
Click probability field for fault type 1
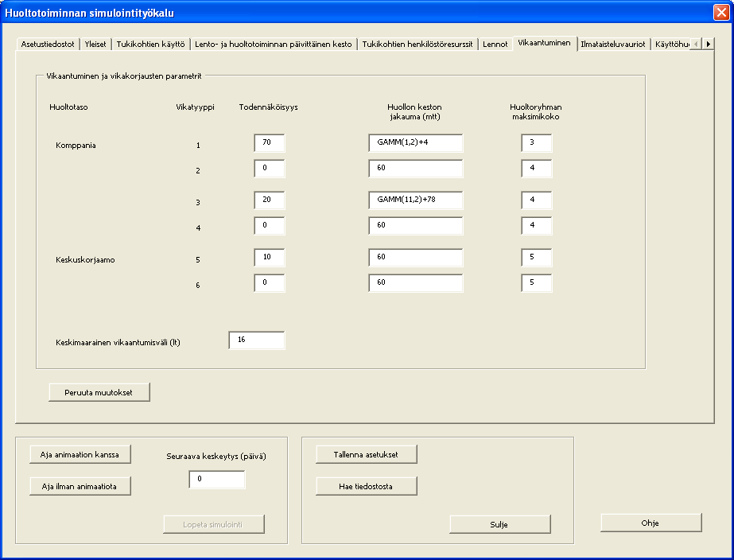(269, 143)
